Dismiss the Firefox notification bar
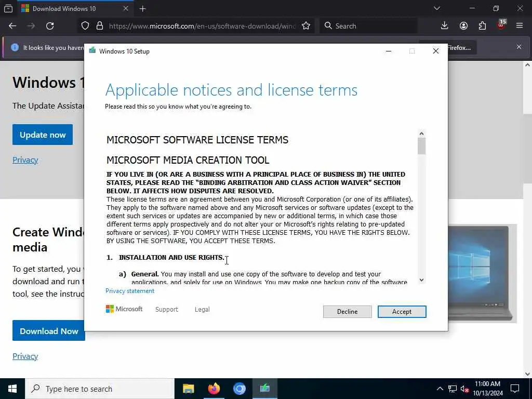532x399 pixels. click(519, 47)
